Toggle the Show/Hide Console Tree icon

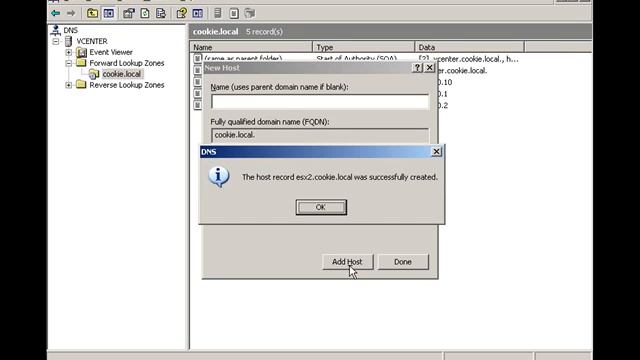[109, 13]
